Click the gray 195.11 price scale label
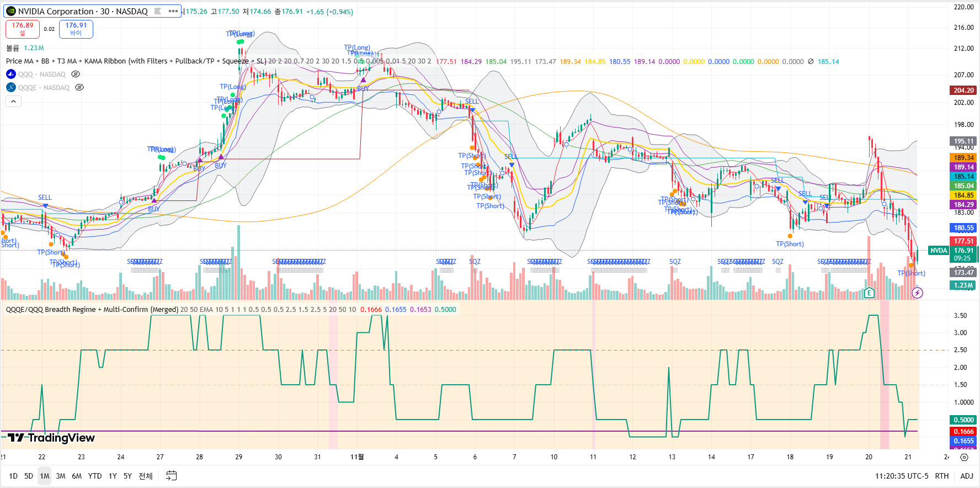This screenshot has height=488, width=980. tap(963, 141)
